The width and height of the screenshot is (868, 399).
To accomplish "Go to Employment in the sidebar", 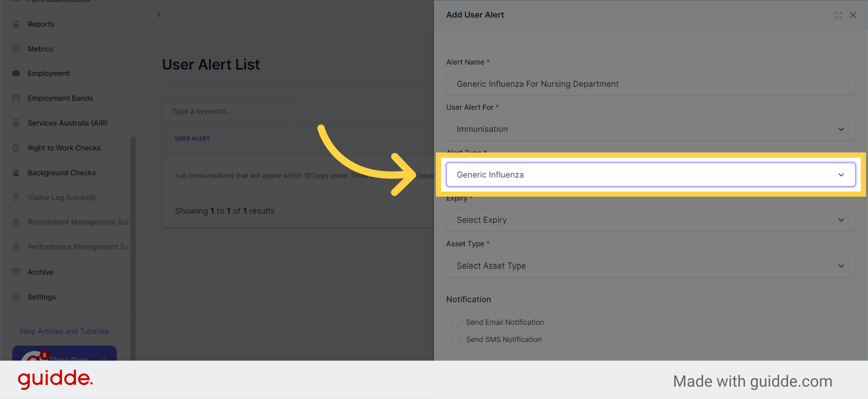I will [48, 73].
